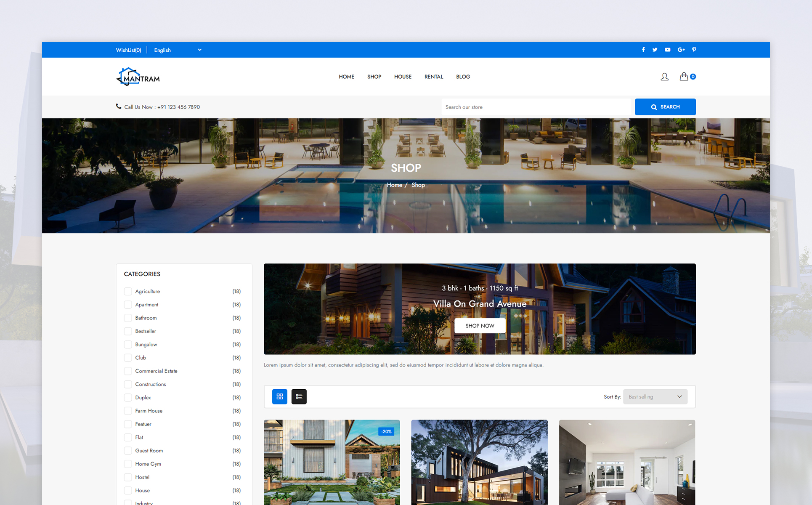Open the black modern house product image
Screen dimensions: 812x505
pos(479,462)
